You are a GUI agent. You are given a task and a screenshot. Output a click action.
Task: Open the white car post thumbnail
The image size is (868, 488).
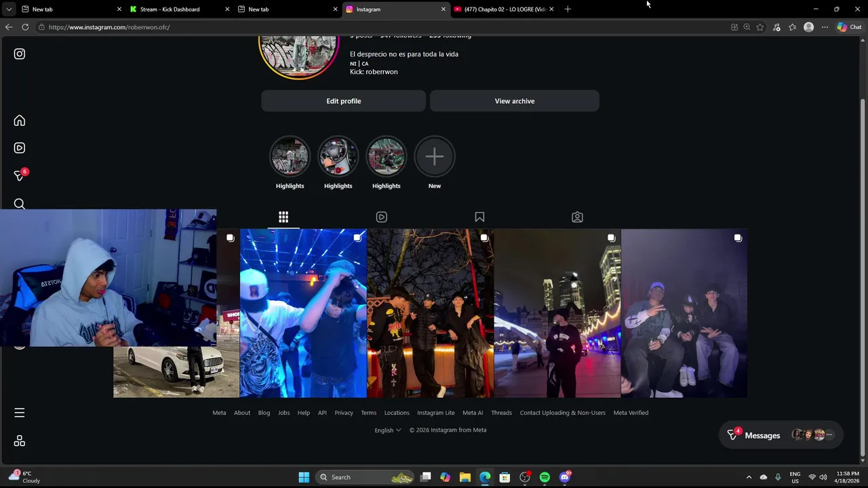coord(176,371)
